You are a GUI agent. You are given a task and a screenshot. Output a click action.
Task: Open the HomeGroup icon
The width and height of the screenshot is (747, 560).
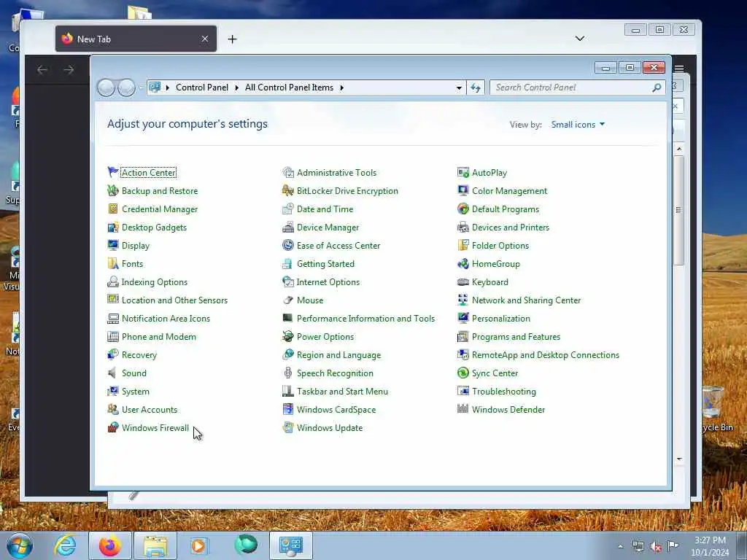tap(463, 264)
